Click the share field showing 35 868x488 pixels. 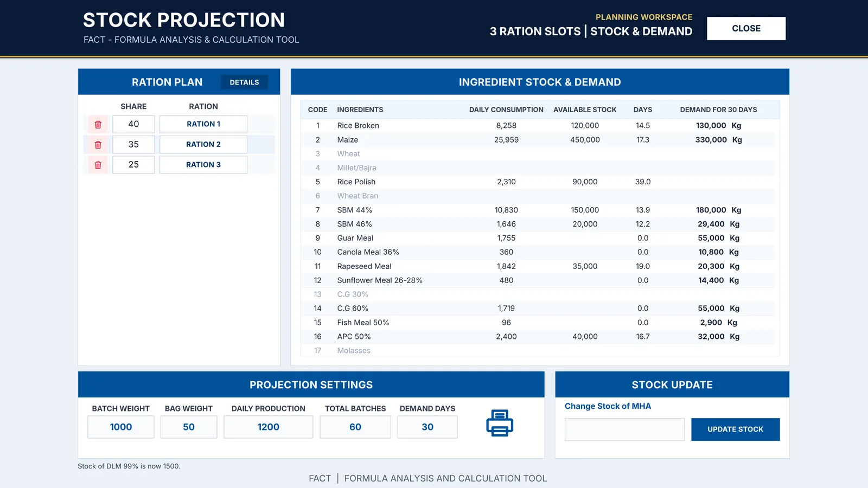coord(133,144)
